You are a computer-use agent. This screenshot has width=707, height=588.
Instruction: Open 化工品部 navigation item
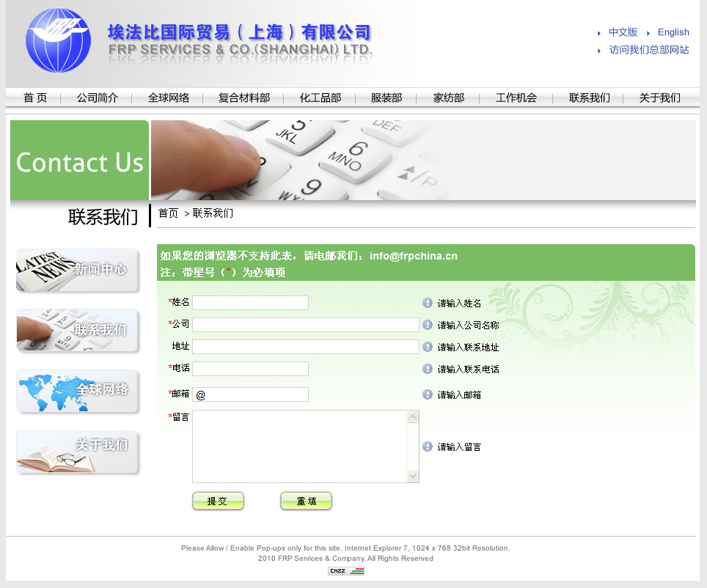(x=320, y=98)
